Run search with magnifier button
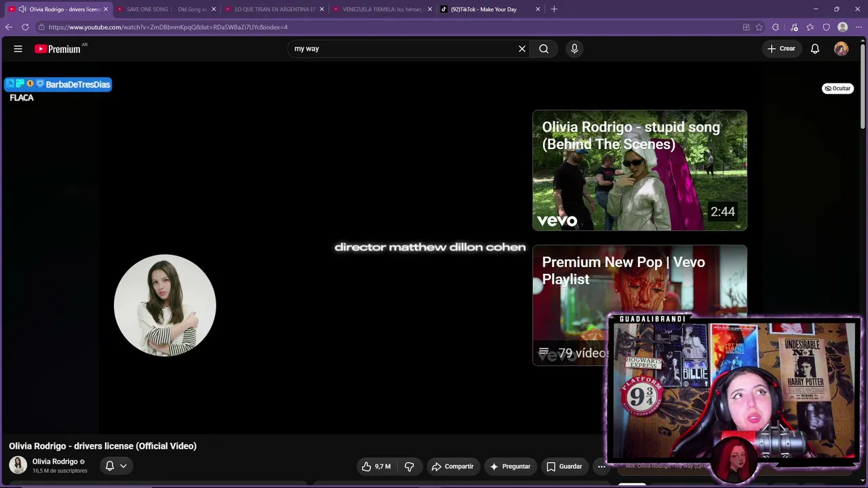This screenshot has width=868, height=488. click(544, 49)
